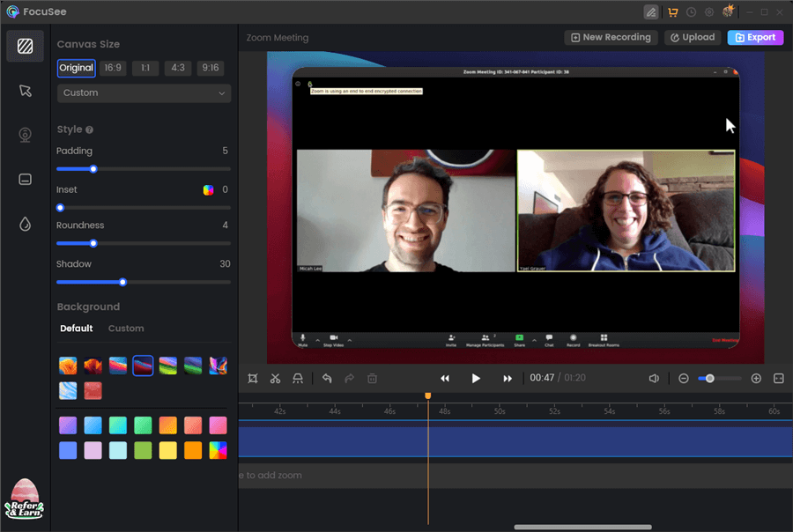Choose the first orange wallpaper background
The image size is (793, 532).
(68, 366)
